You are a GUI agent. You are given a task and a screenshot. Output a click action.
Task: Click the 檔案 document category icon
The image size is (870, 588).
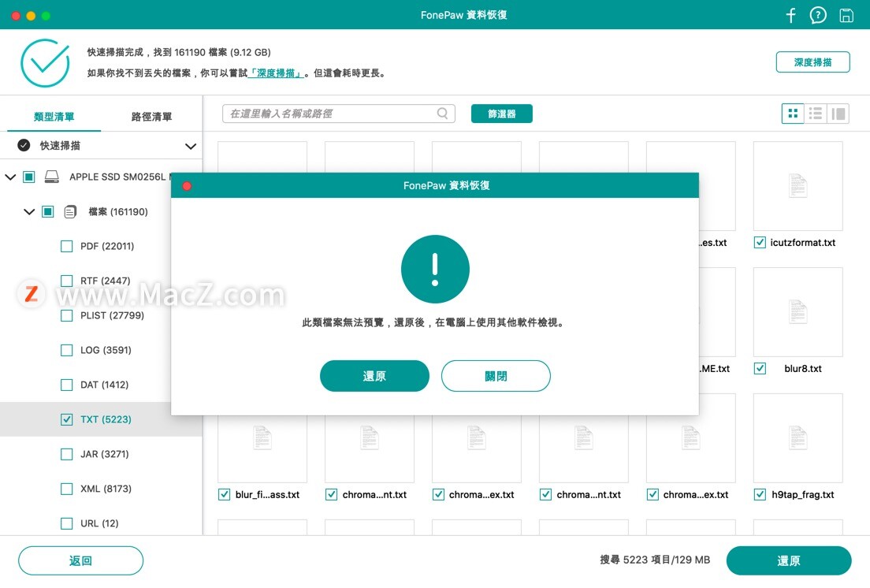coord(70,211)
